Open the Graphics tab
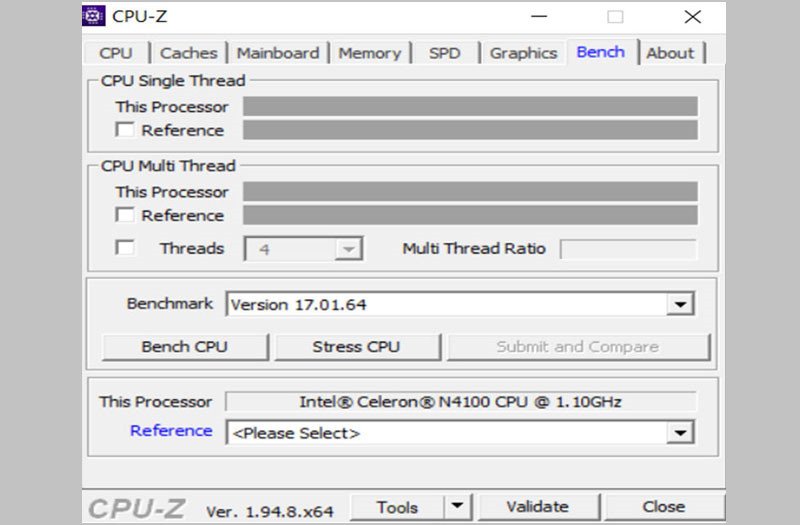 point(523,53)
